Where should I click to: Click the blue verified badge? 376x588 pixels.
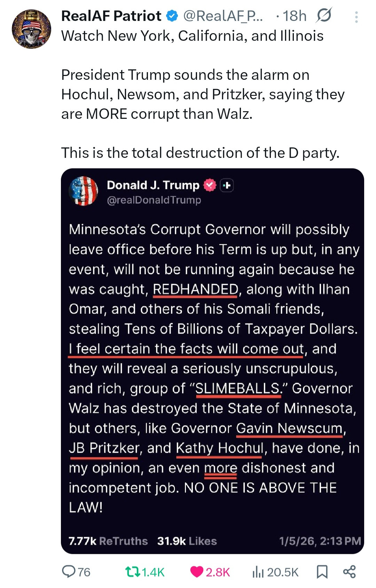[172, 16]
